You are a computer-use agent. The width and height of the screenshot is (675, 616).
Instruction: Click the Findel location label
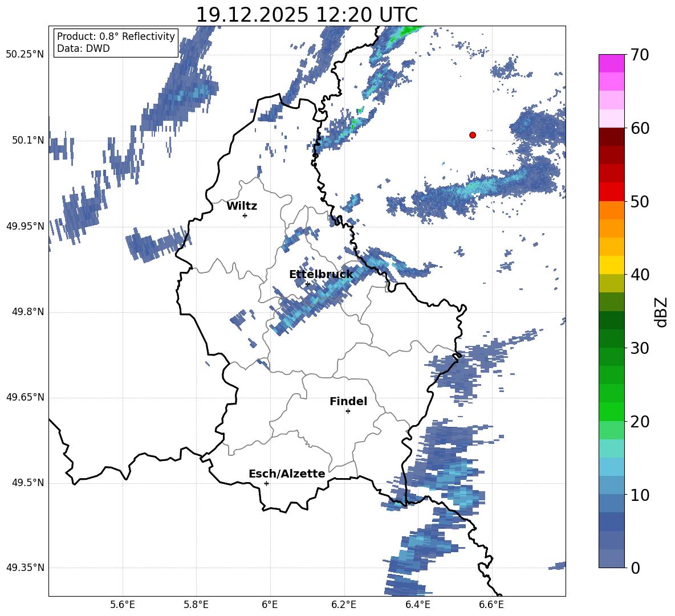pos(348,401)
